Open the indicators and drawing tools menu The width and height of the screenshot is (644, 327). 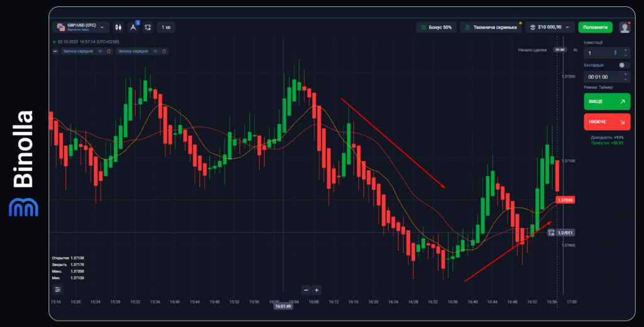click(133, 27)
